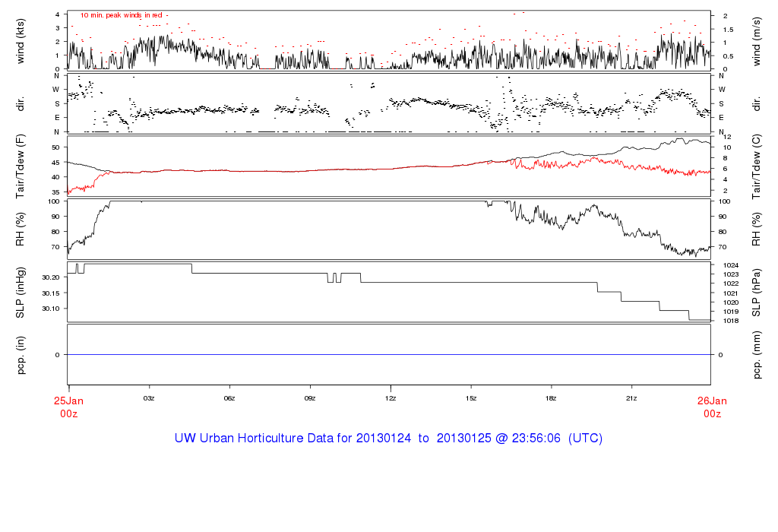Select the "50" Fahrenheit tick value

55,147
